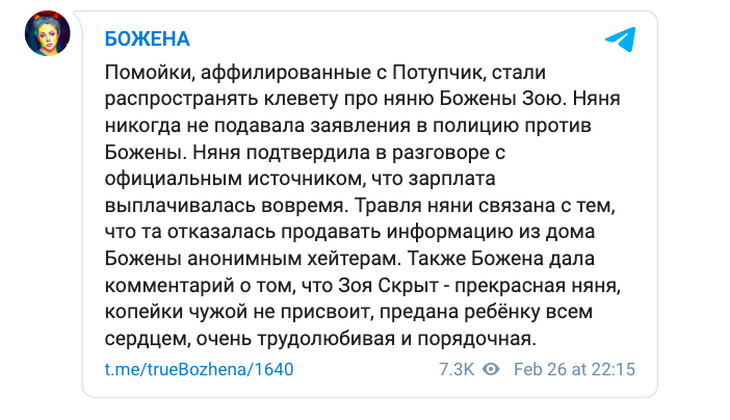Click the views eye icon
The image size is (730, 420).
click(x=491, y=369)
